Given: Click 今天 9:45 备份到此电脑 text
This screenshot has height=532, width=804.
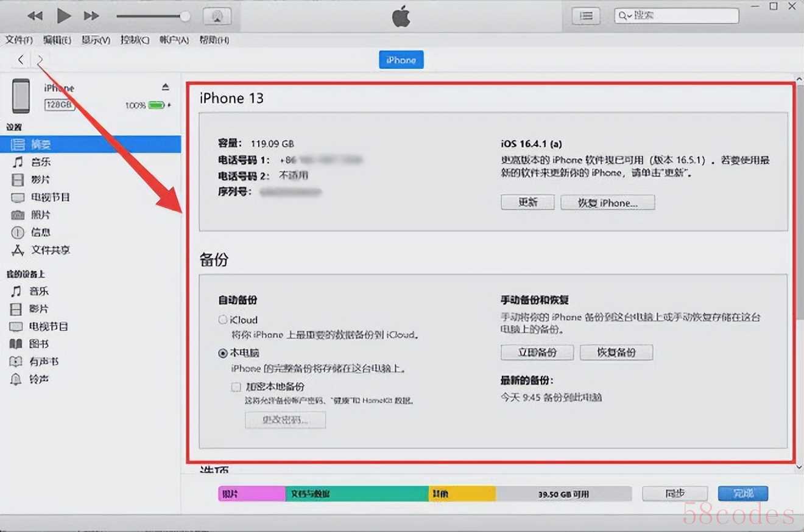Looking at the screenshot, I should (551, 397).
